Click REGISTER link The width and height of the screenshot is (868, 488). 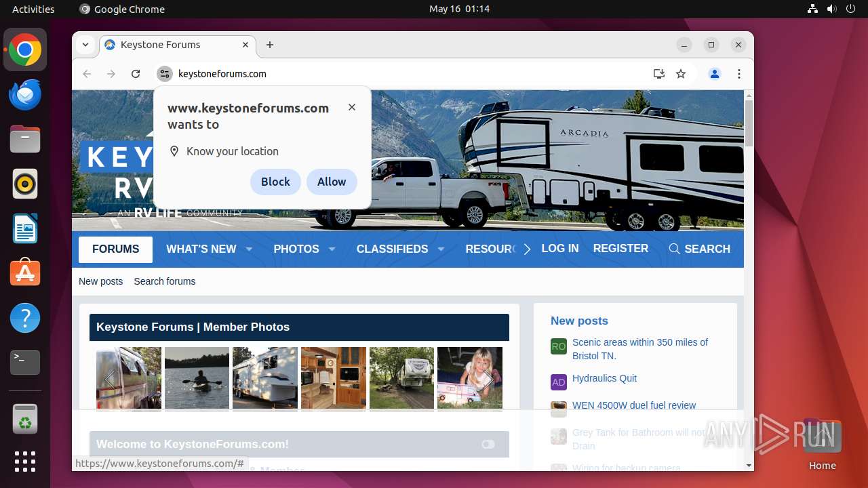[x=620, y=248]
